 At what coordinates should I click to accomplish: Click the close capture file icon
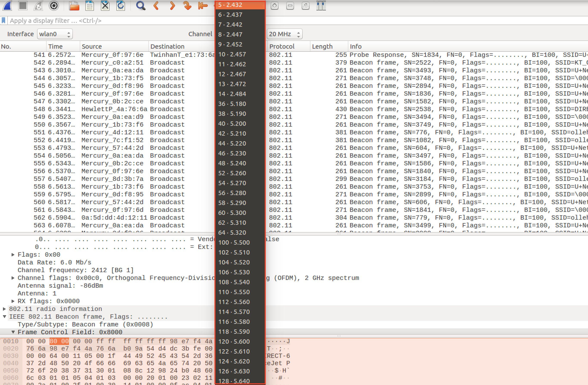click(105, 5)
